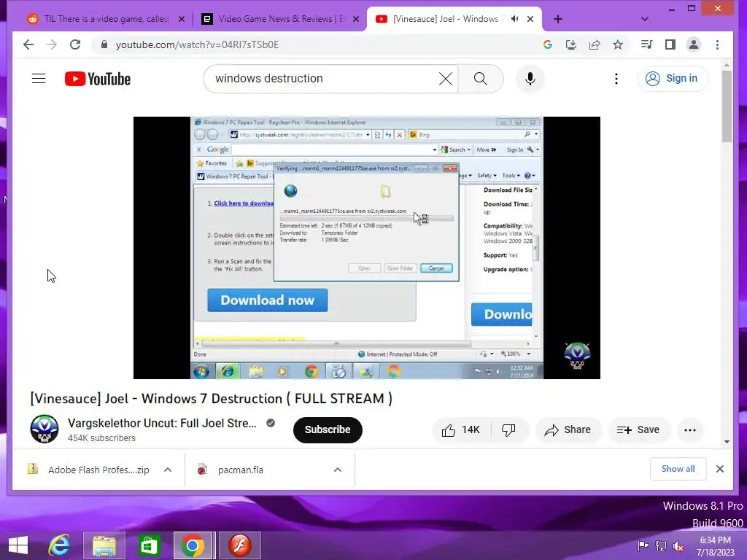Click Show all downloads
This screenshot has width=747, height=560.
[678, 469]
